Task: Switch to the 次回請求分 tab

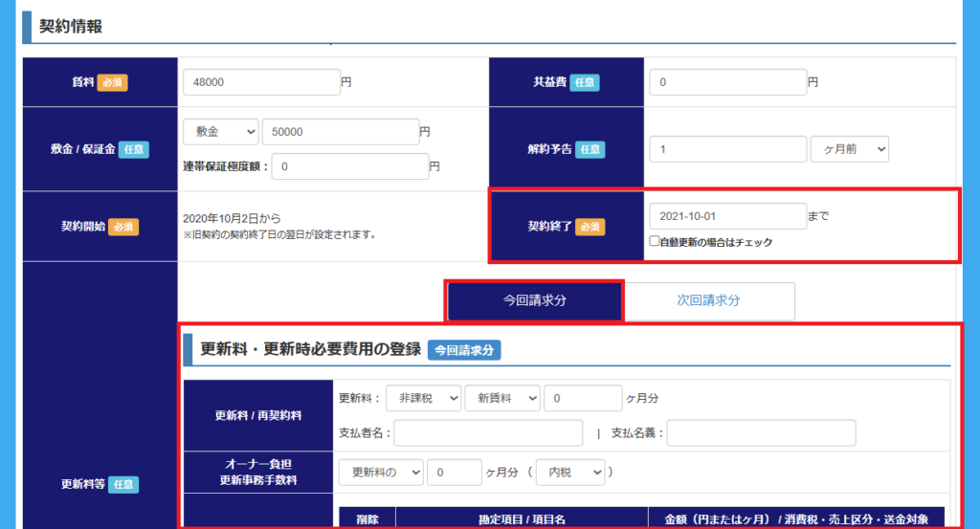Action: pos(708,300)
